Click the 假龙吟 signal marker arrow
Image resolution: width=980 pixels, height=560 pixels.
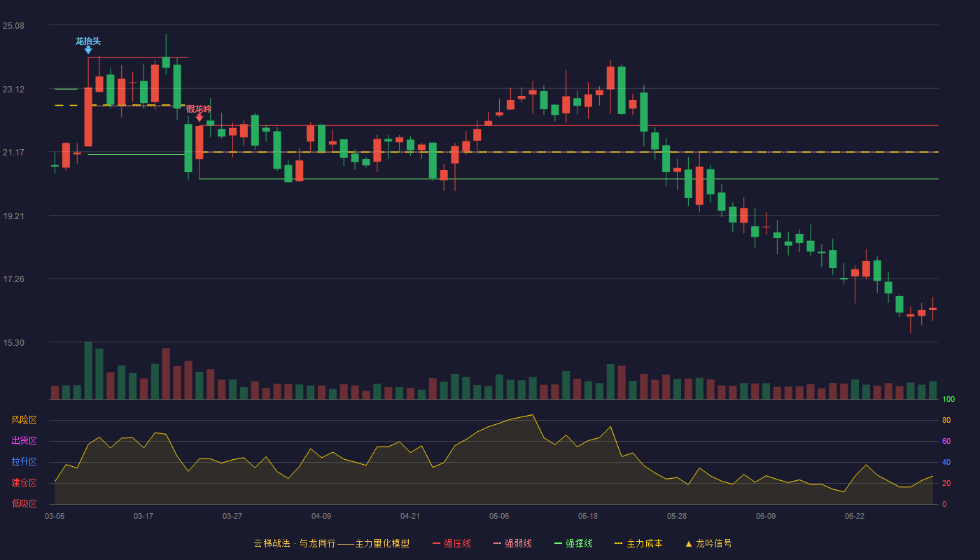click(x=199, y=118)
